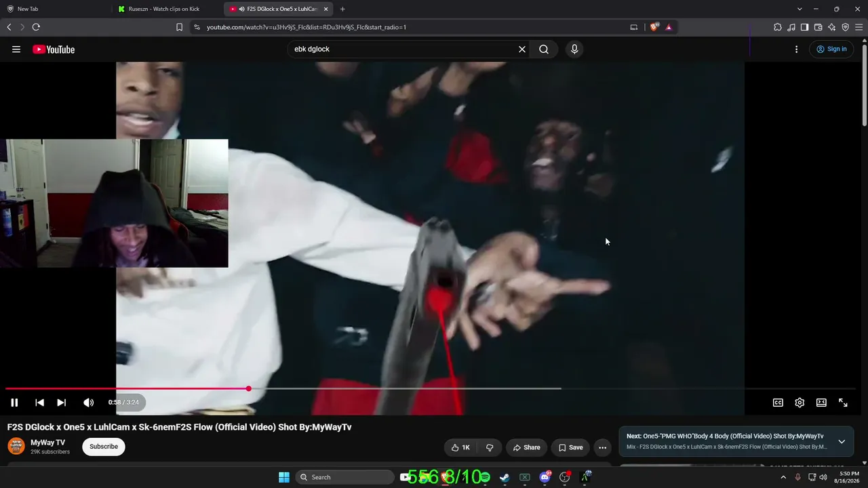The height and width of the screenshot is (488, 868).
Task: Skip to the previous video
Action: (x=39, y=403)
